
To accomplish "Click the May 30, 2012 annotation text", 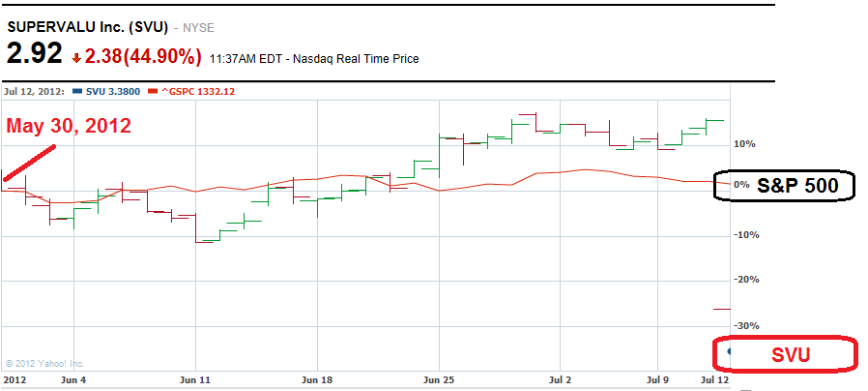I will (69, 126).
